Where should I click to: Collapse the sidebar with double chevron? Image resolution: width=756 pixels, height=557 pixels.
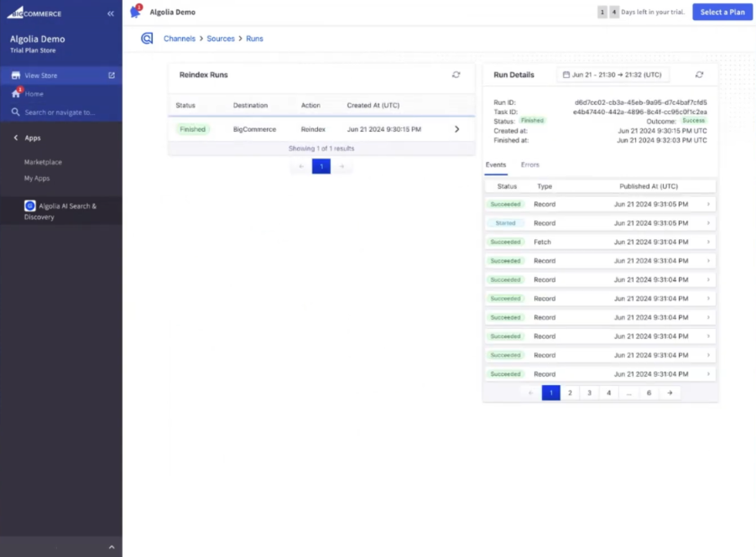pos(111,13)
